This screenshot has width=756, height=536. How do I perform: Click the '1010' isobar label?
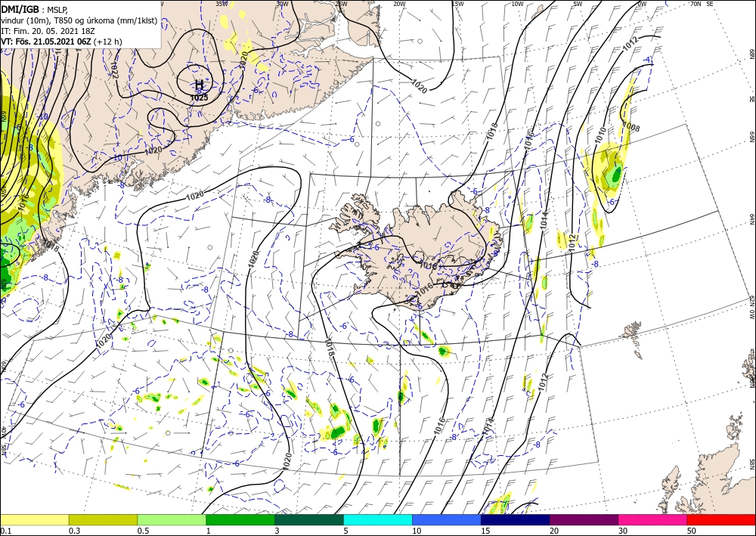pyautogui.click(x=600, y=136)
